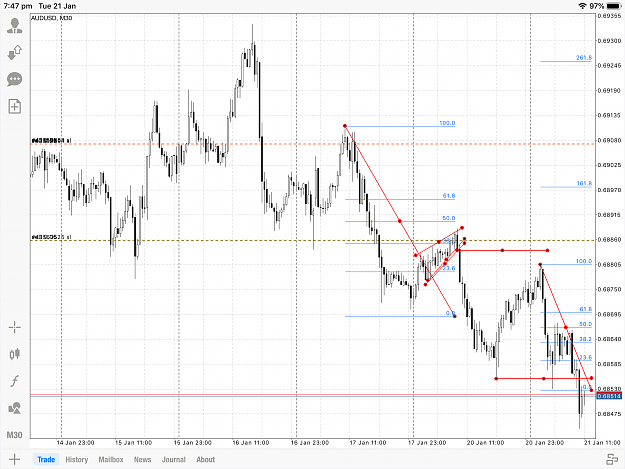The width and height of the screenshot is (625, 469).
Task: Open the Journal tab
Action: tap(174, 459)
